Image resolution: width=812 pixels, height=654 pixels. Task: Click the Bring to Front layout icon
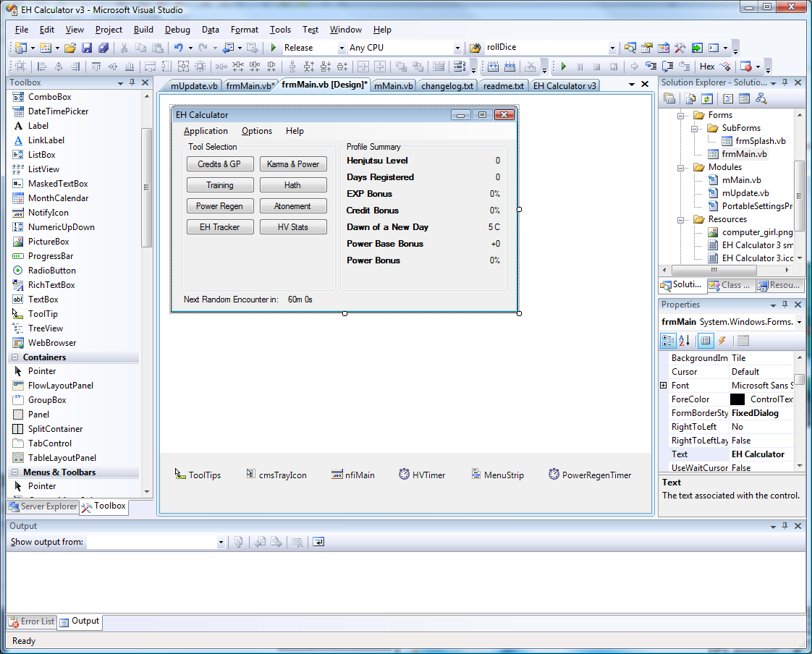(401, 67)
